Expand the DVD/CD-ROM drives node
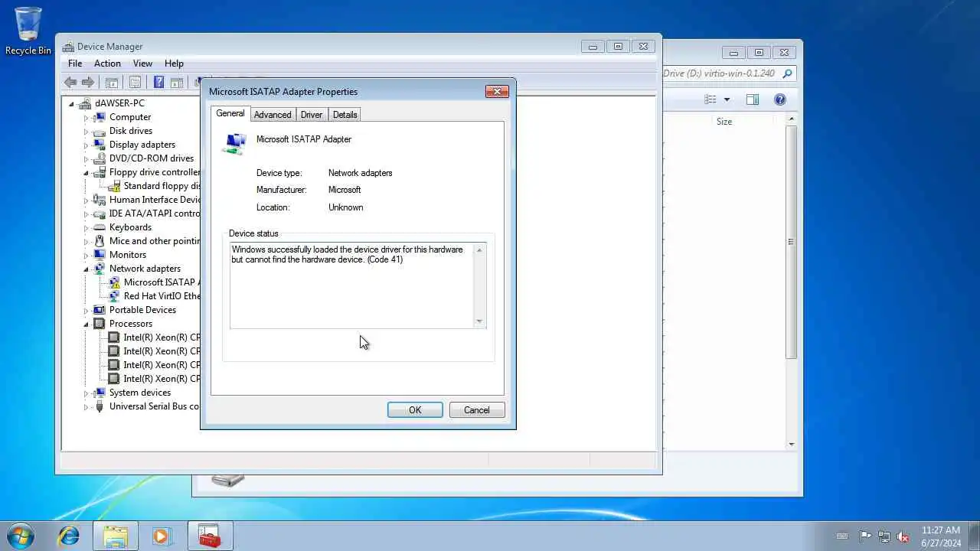The image size is (980, 551). pyautogui.click(x=86, y=158)
